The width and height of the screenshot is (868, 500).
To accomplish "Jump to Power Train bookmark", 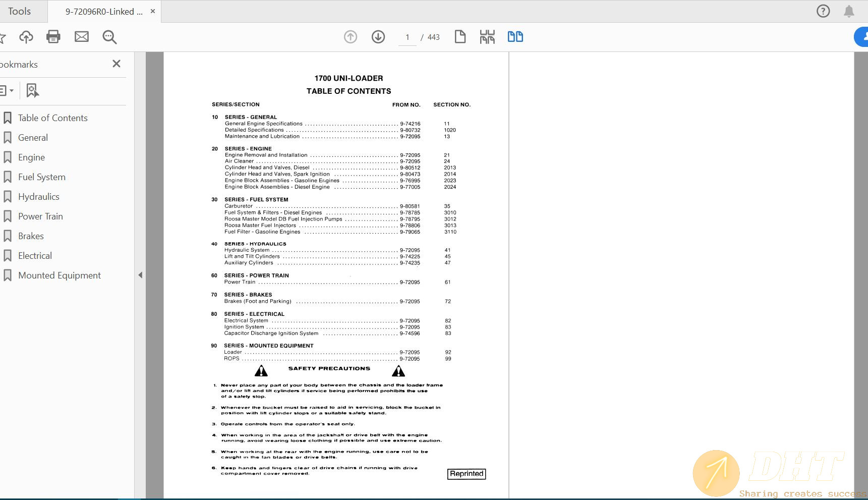I will tap(40, 216).
